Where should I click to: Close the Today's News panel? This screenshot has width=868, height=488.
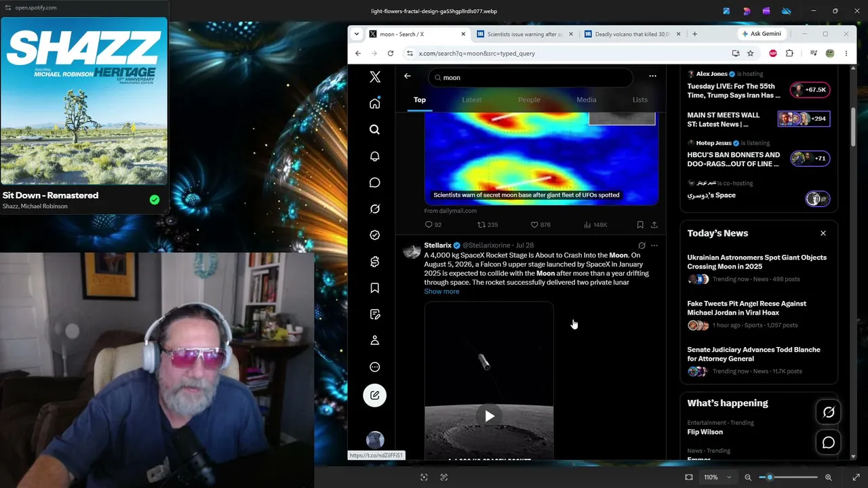point(823,233)
